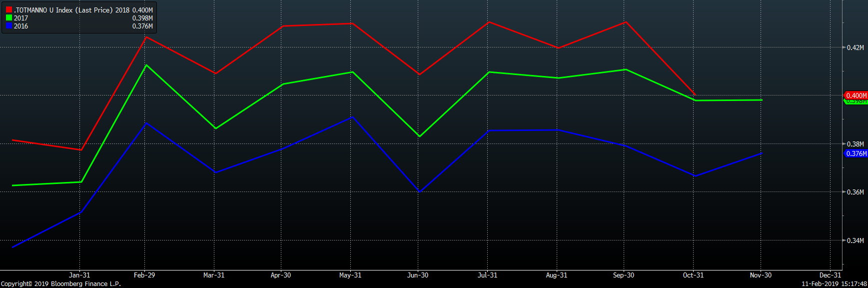Click the 0.42M y-axis label
This screenshot has height=288, width=868.
tap(855, 47)
